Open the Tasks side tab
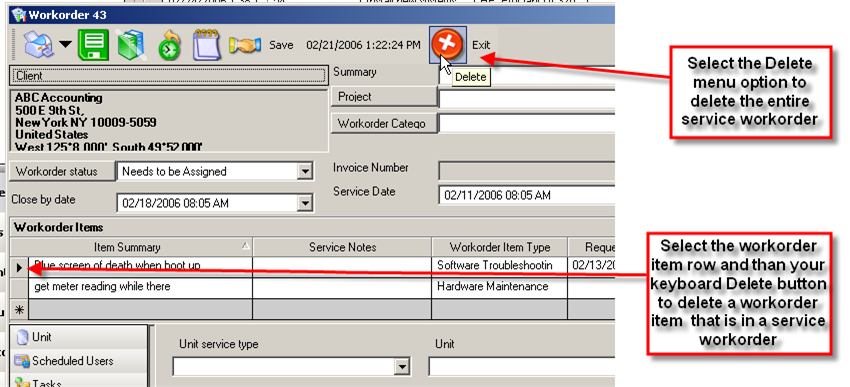 [x=79, y=381]
